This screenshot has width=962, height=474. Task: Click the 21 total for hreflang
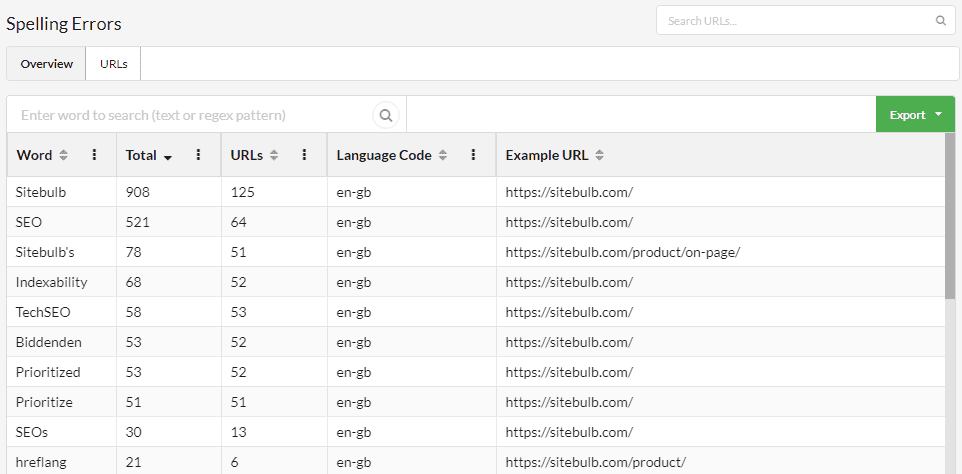click(x=133, y=462)
